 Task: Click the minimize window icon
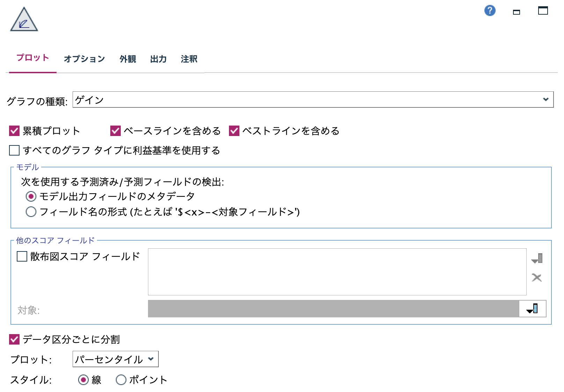point(517,12)
